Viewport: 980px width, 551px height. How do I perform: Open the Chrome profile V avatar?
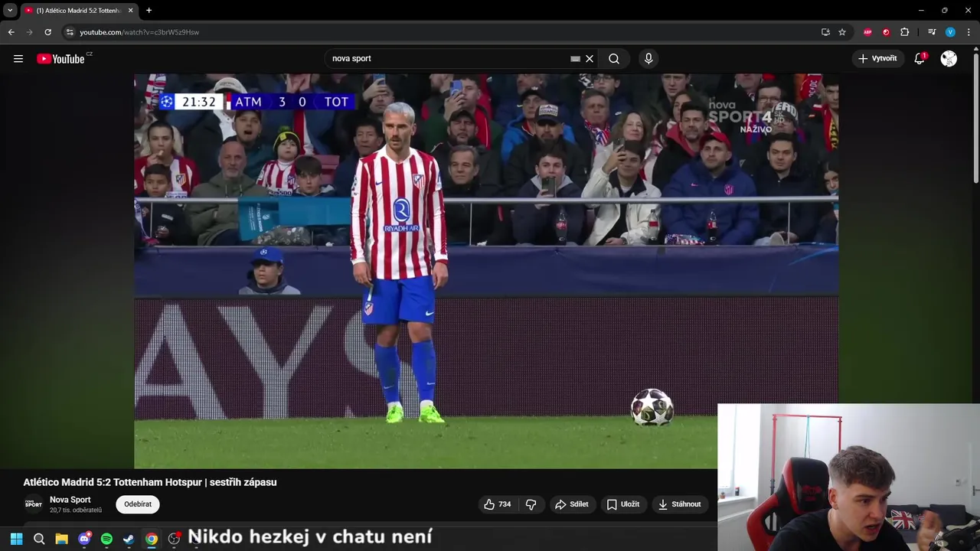950,32
